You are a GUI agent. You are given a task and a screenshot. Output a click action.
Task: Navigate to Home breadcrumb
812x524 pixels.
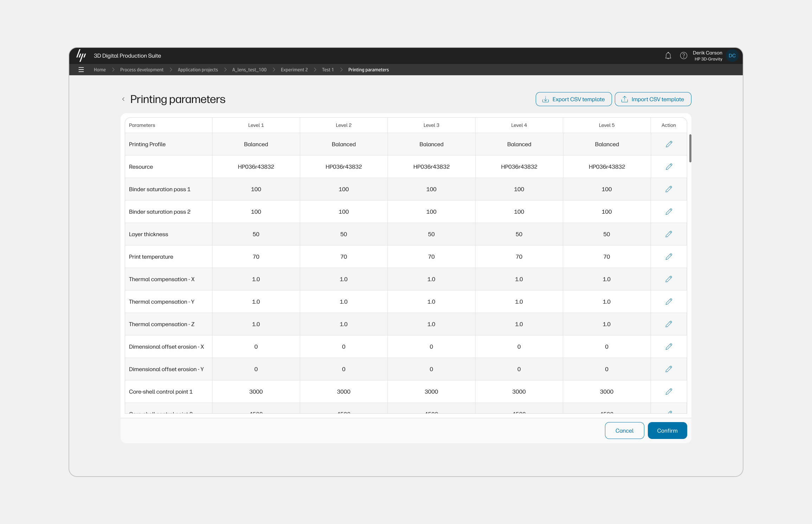[99, 70]
